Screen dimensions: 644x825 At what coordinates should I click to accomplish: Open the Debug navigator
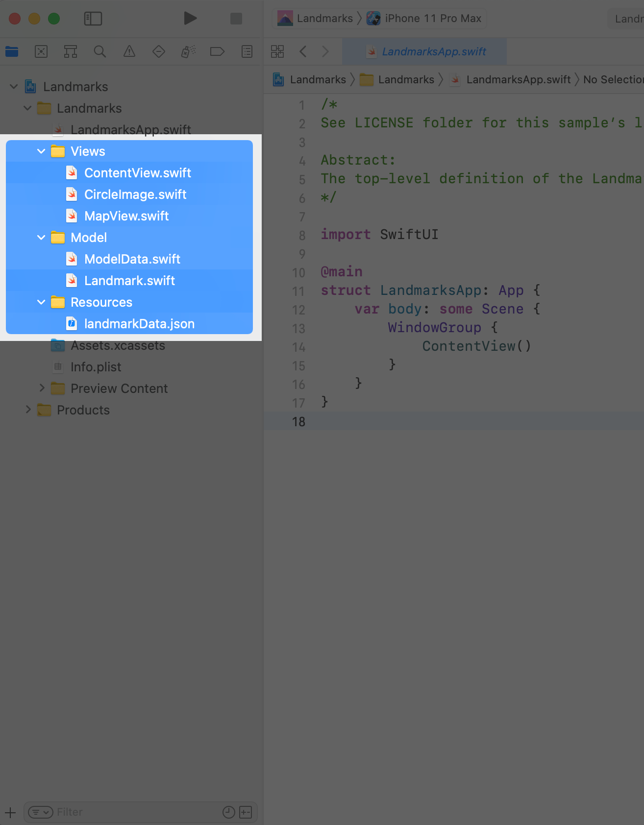pyautogui.click(x=188, y=51)
